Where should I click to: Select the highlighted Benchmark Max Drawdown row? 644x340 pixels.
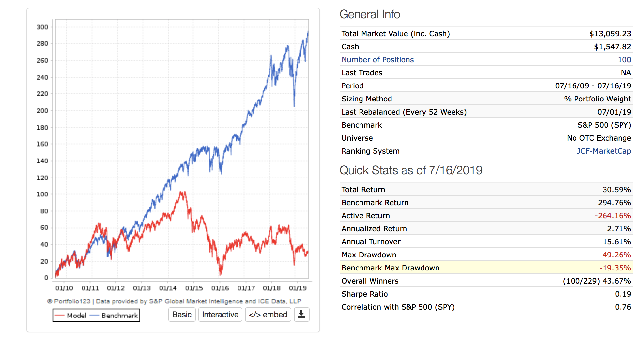(486, 268)
